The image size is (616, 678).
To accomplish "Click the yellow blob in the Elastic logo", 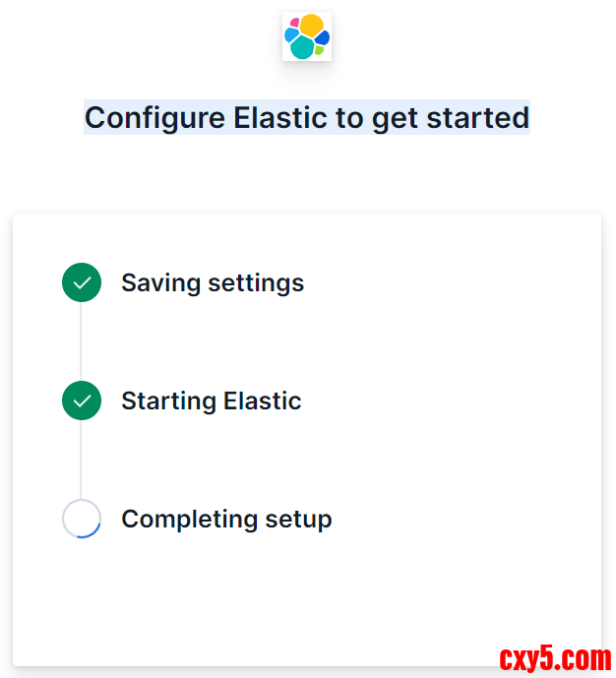I will pyautogui.click(x=312, y=26).
